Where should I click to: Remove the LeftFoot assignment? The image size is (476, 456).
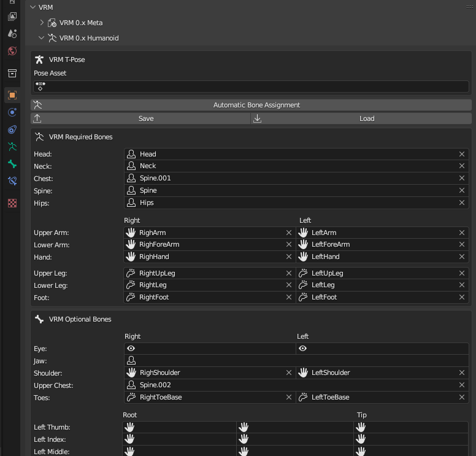462,297
